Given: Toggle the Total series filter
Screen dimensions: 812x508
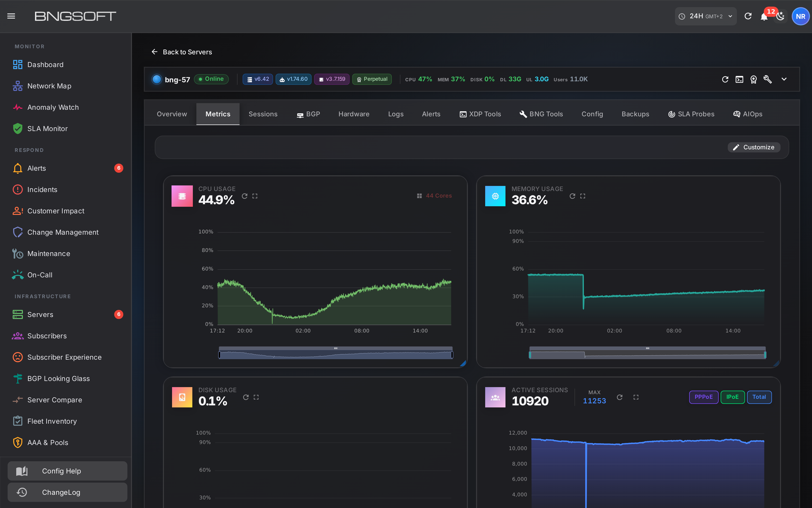Looking at the screenshot, I should (759, 397).
